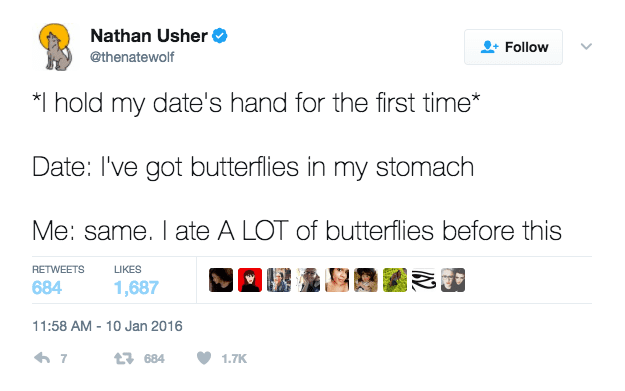Open the @thenatewolf handle link
The height and width of the screenshot is (391, 625).
point(132,57)
